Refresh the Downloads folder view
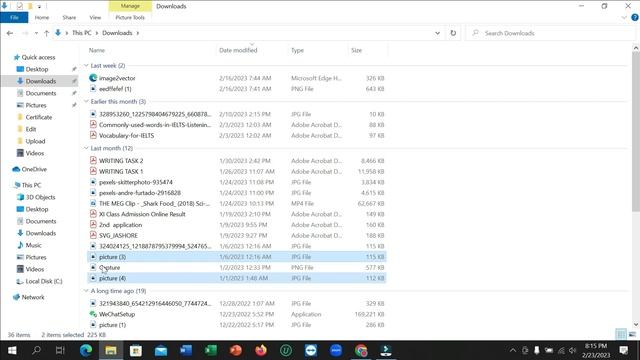 coord(453,33)
